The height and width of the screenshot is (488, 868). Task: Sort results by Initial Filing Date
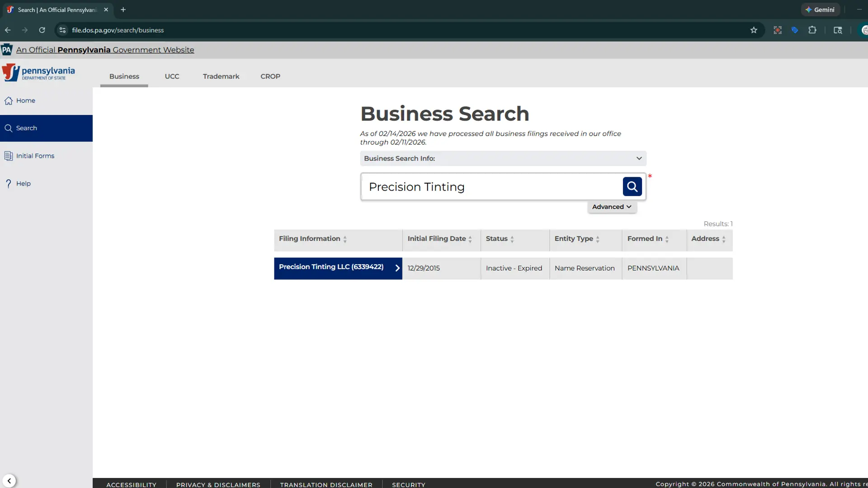(470, 239)
